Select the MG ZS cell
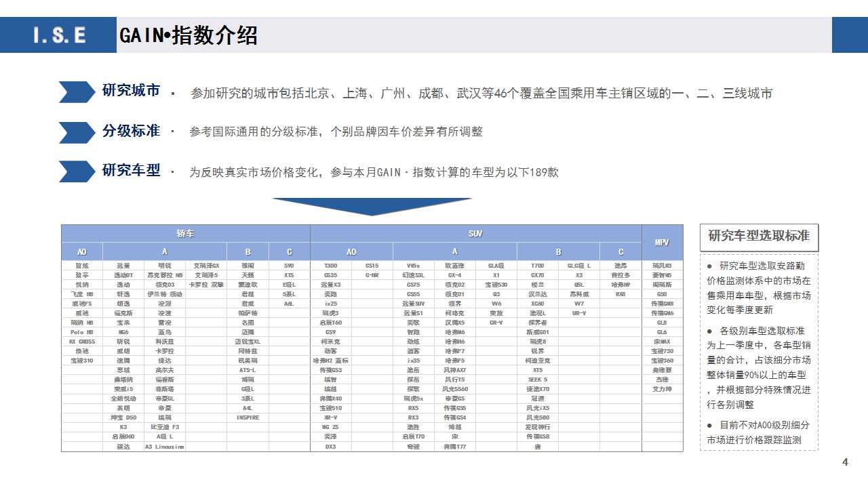868x488 pixels. pos(331,427)
